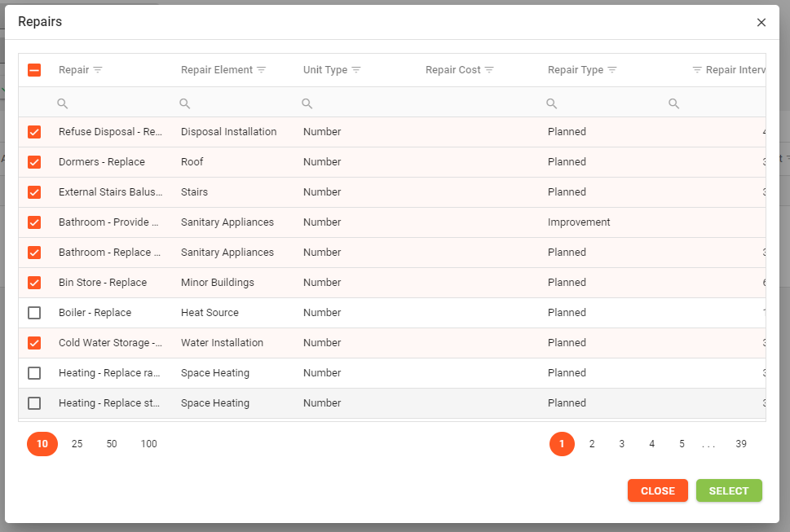Go to page 2 of results
The image size is (790, 532).
[x=592, y=444]
